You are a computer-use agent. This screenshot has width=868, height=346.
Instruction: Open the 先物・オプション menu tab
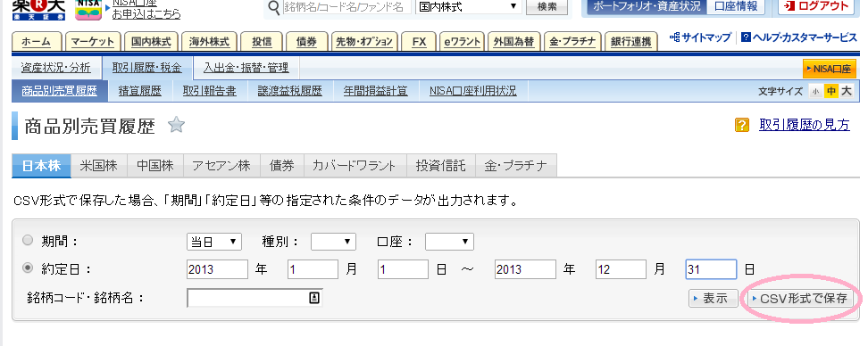363,41
